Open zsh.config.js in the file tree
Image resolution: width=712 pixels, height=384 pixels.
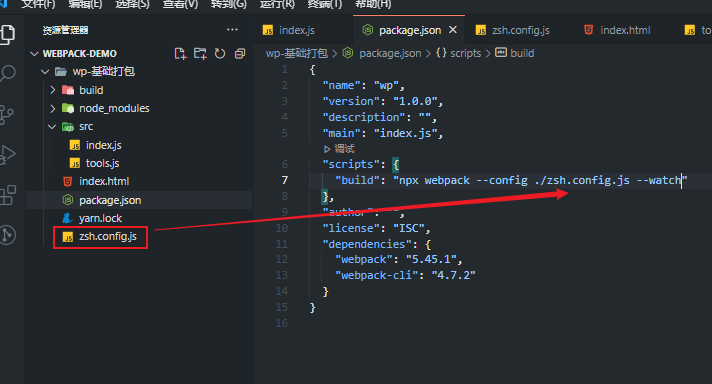[108, 236]
